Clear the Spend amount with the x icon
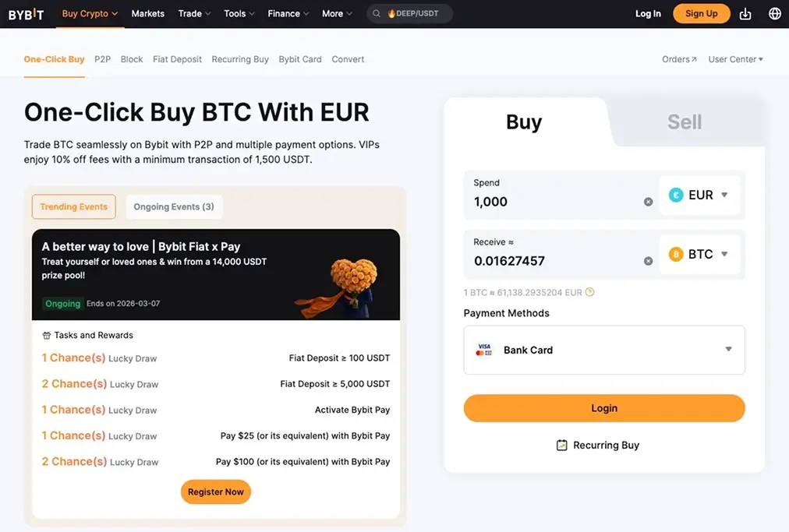The image size is (789, 532). (648, 201)
